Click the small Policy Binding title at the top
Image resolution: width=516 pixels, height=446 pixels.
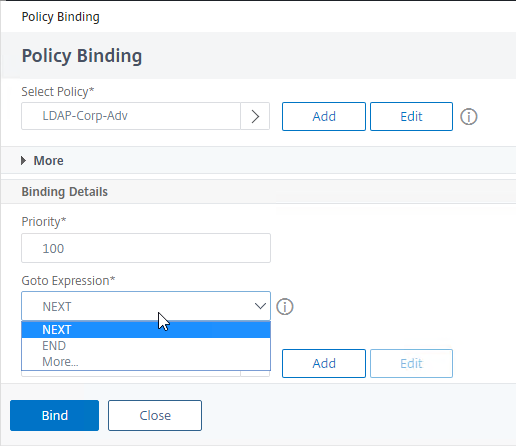(x=61, y=17)
